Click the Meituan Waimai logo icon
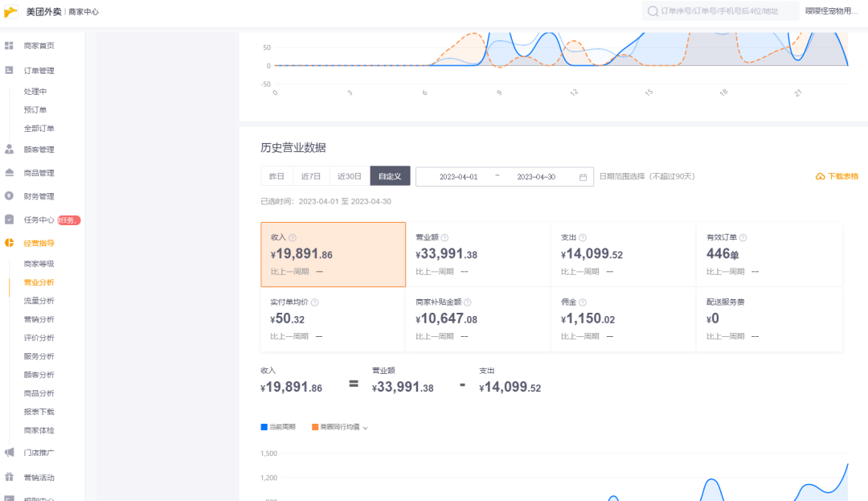 11,11
